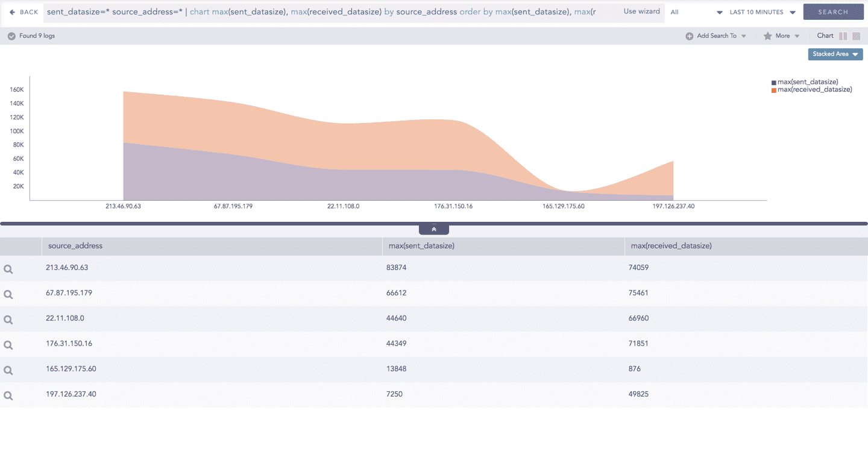Click the magnifier icon for 67.87.195.179
Image resolution: width=868 pixels, height=466 pixels.
[8, 295]
